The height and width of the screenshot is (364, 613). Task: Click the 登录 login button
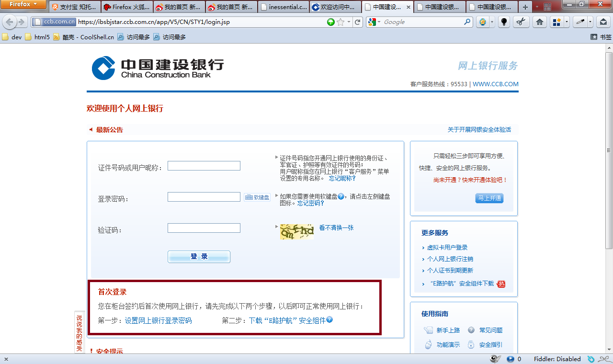(x=199, y=257)
